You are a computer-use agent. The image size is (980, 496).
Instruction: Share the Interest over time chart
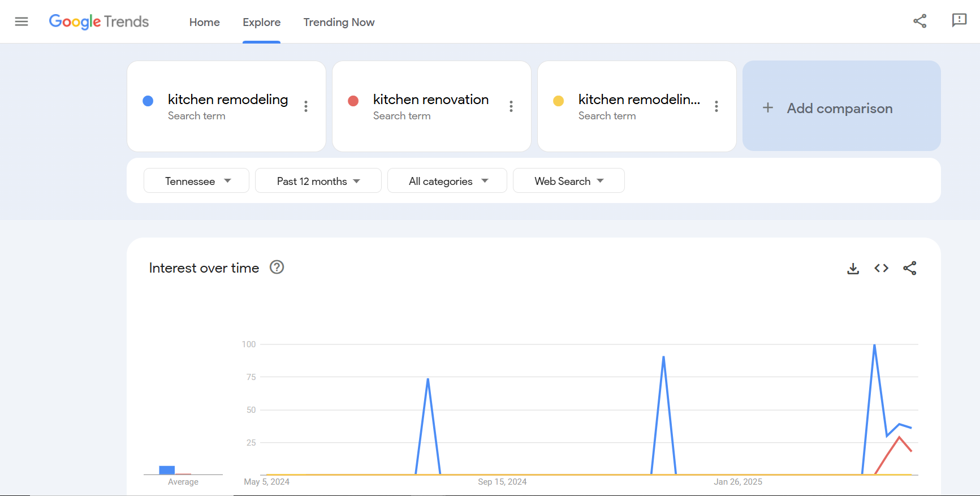909,268
